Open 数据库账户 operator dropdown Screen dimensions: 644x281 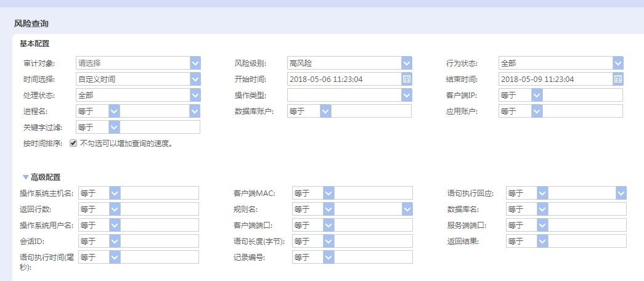click(325, 111)
